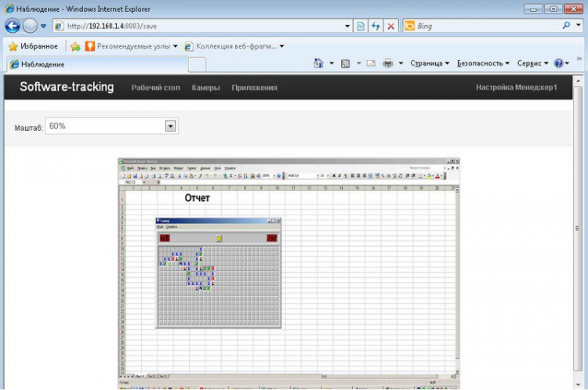Click the Minesweeper smiley face button

219,238
